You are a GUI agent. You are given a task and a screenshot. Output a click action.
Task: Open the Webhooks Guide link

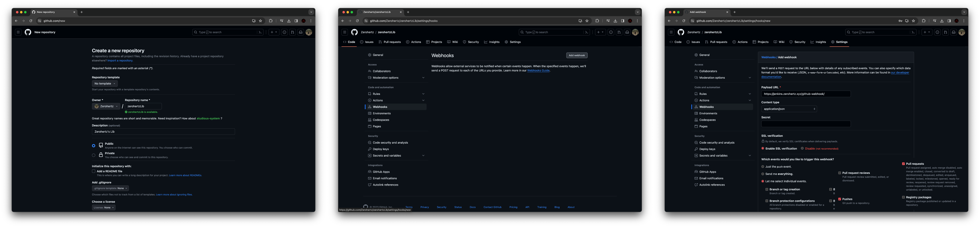click(538, 70)
